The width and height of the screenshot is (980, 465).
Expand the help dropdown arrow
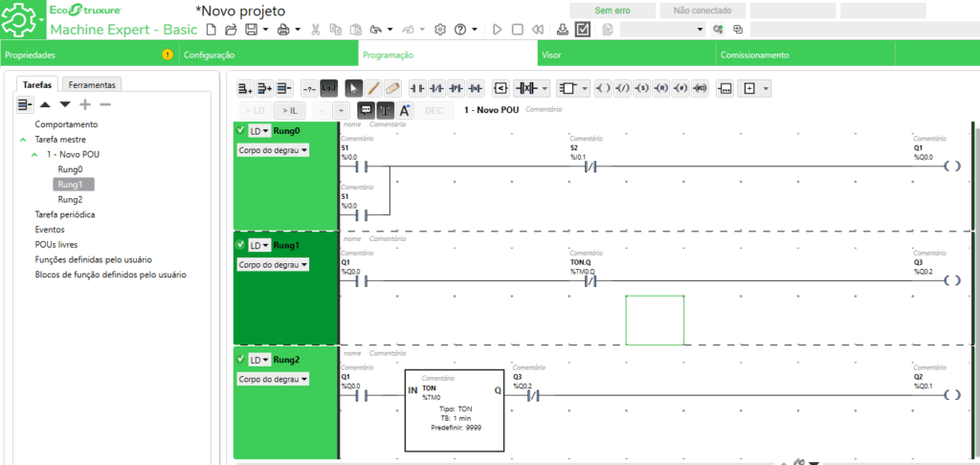[475, 30]
